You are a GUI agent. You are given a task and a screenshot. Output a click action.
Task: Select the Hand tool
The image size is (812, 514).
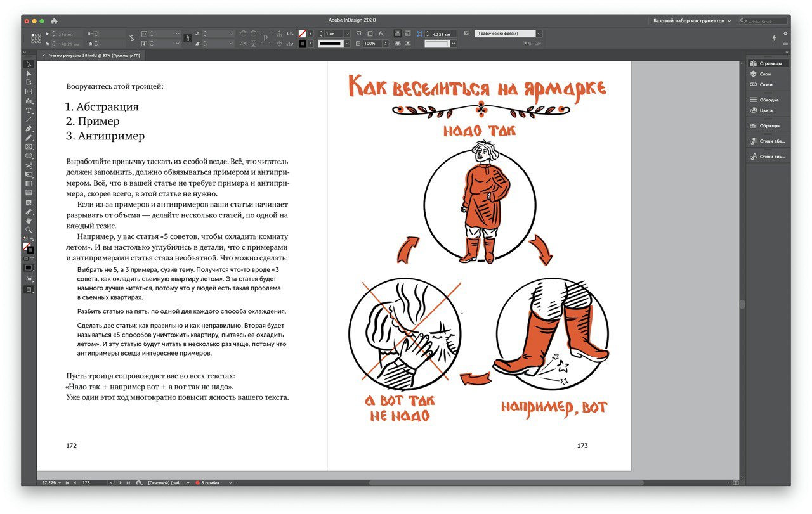tap(29, 221)
